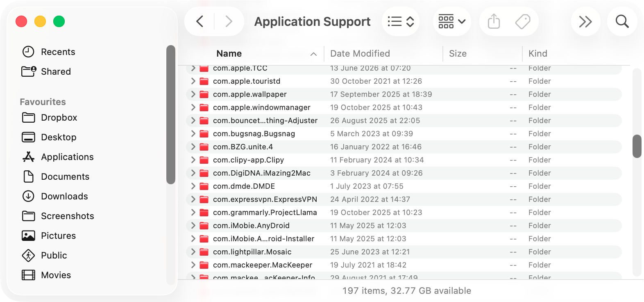Click the Edit Tags icon

pos(522,21)
